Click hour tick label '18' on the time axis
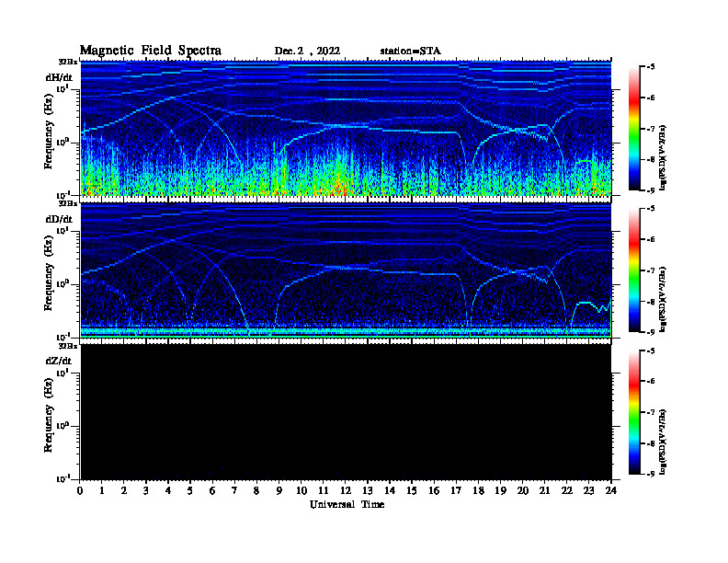The height and width of the screenshot is (563, 728). coord(478,491)
